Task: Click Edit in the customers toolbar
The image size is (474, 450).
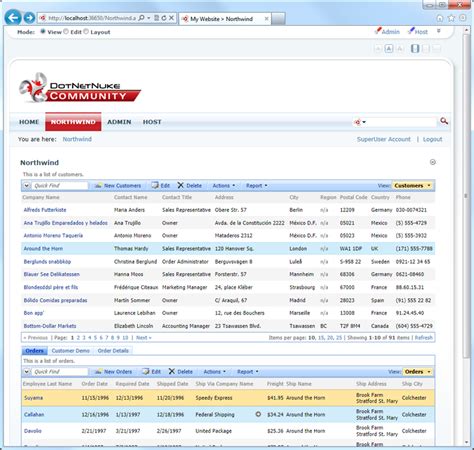Action: (161, 186)
